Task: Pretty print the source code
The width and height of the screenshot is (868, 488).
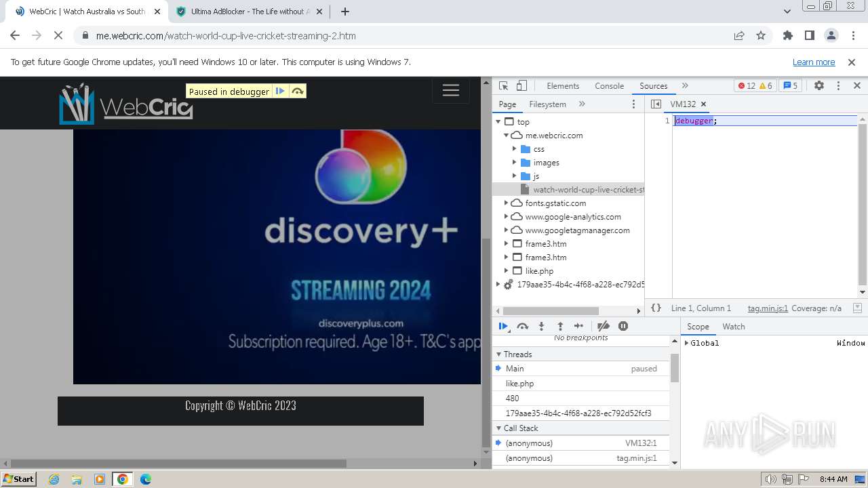Action: (x=656, y=308)
